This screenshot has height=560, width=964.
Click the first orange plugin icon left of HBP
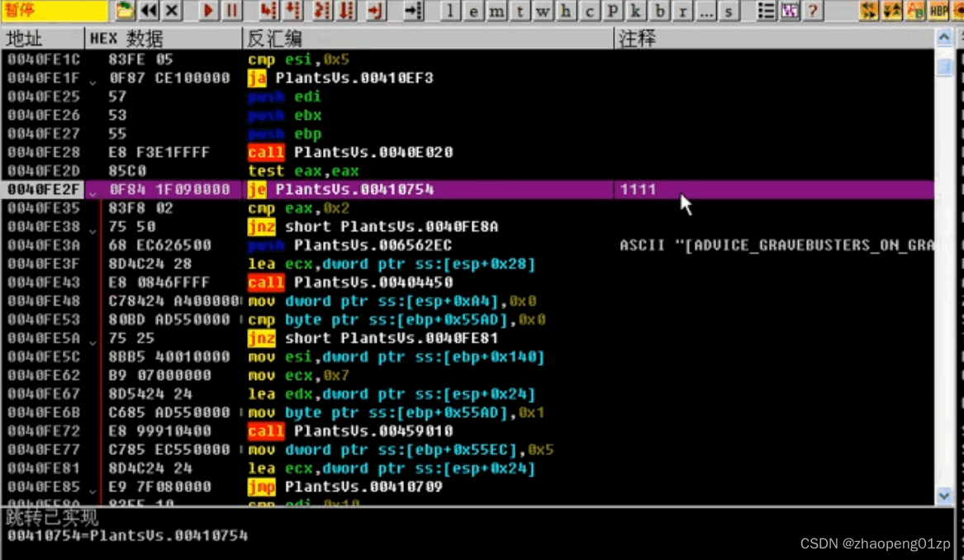click(868, 11)
